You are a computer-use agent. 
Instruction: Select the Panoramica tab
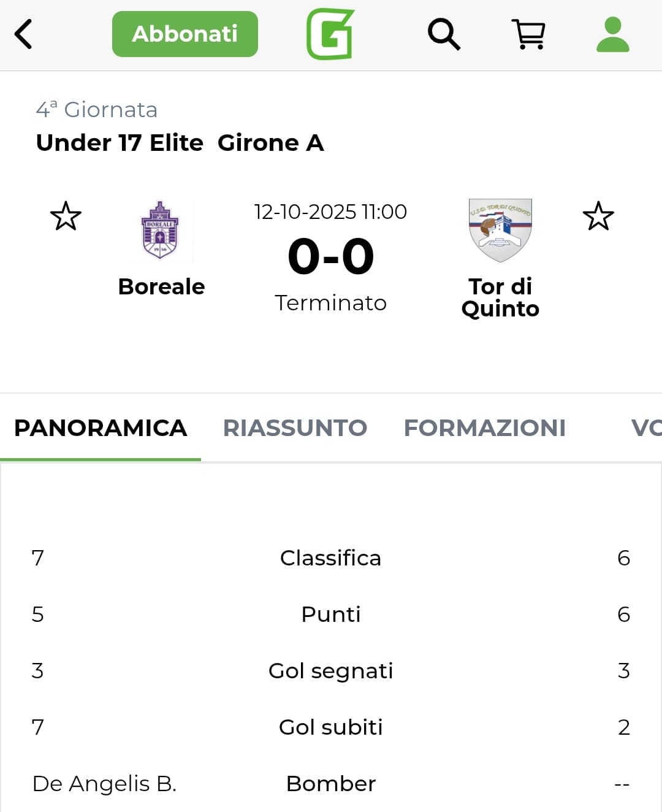[x=101, y=428]
